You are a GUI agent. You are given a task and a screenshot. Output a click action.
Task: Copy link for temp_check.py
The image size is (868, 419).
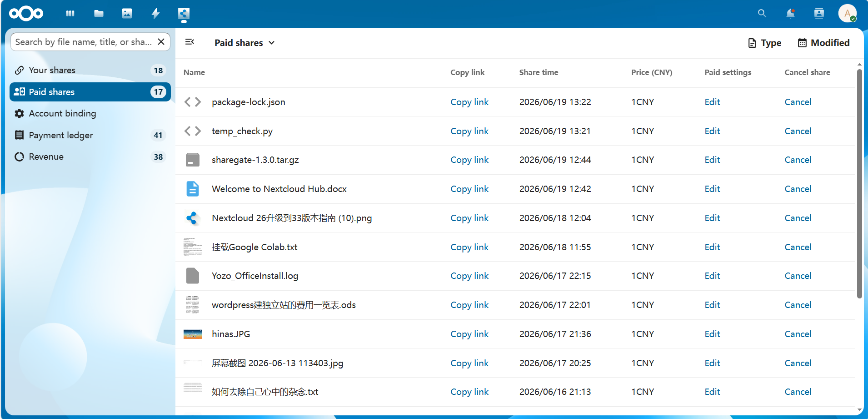point(469,131)
